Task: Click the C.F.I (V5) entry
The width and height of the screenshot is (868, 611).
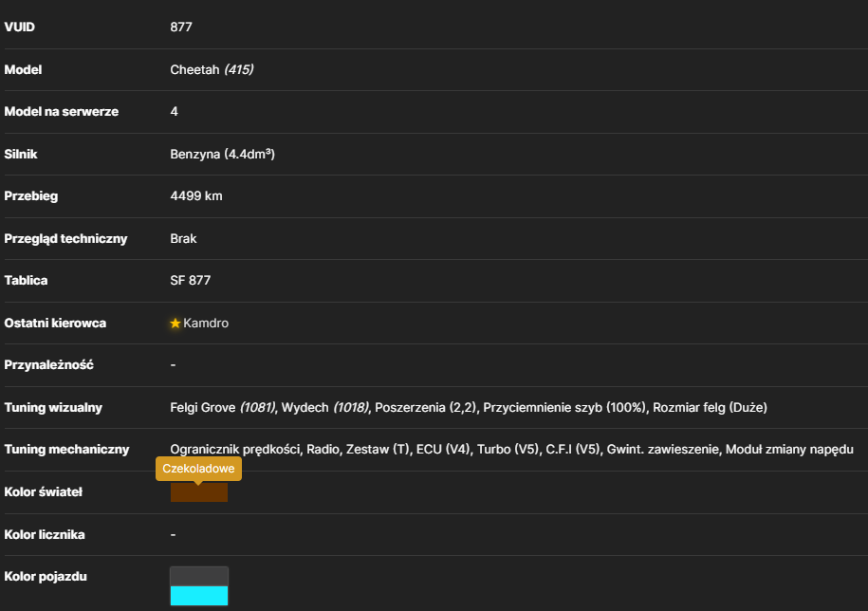Action: click(572, 450)
